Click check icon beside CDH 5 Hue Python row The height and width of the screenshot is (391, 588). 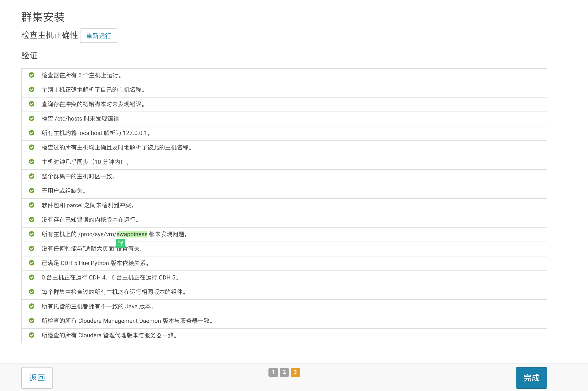pyautogui.click(x=32, y=263)
